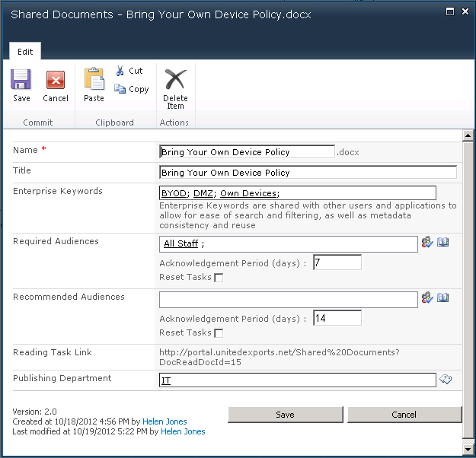Image resolution: width=476 pixels, height=458 pixels.
Task: Click into the Name field
Action: point(247,151)
